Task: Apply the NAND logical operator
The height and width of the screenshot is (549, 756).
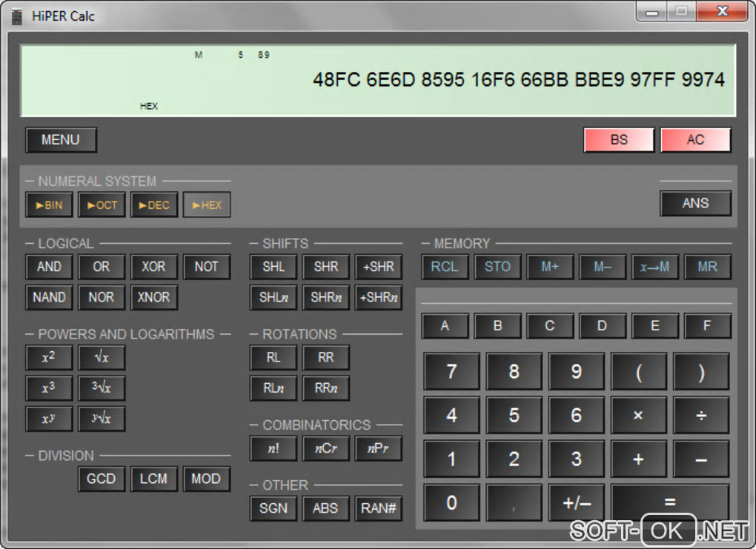Action: (49, 297)
